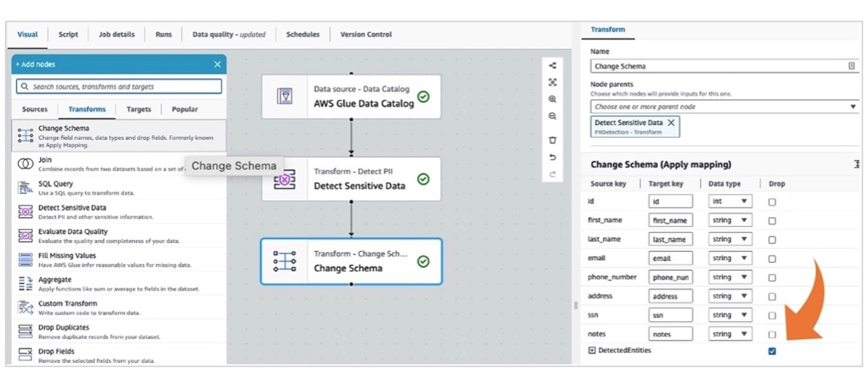Click the AWS Glue Data Catalog node icon
This screenshot has height=385, width=868.
click(285, 97)
